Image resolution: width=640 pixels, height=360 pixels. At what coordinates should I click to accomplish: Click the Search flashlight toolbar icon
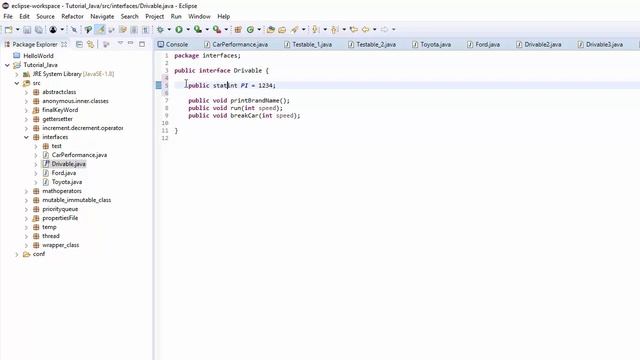pyautogui.click(x=294, y=29)
